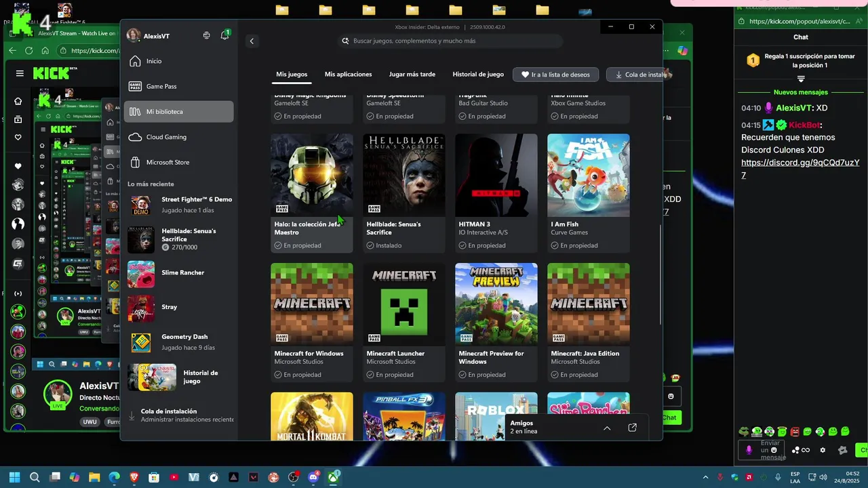Open Slime Rancher in recent list
Viewport: 868px width, 488px height.
[180, 273]
